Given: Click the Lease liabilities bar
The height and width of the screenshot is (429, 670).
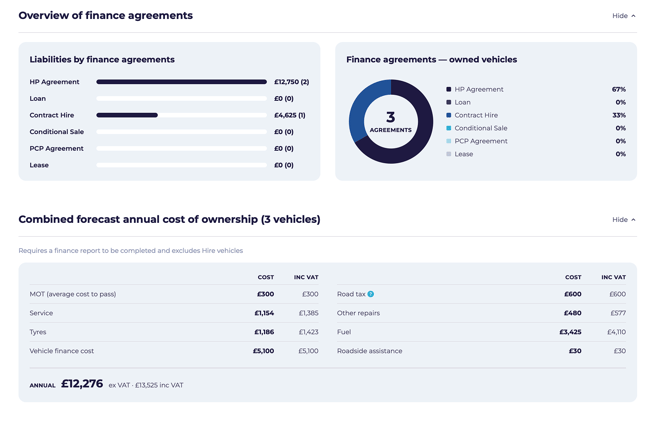Looking at the screenshot, I should coord(182,165).
